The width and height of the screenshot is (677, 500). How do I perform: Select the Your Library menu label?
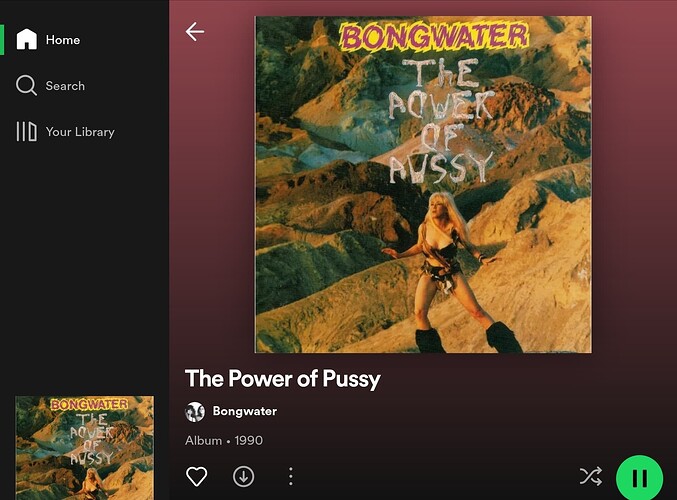point(80,132)
